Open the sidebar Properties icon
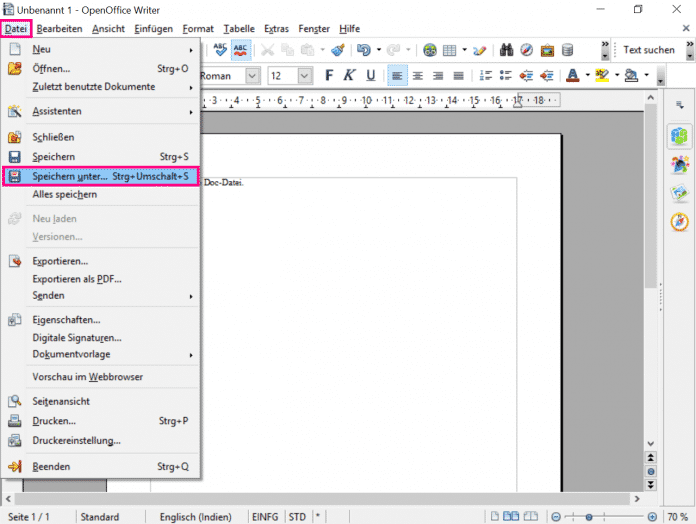This screenshot has height=524, width=696. click(x=680, y=136)
